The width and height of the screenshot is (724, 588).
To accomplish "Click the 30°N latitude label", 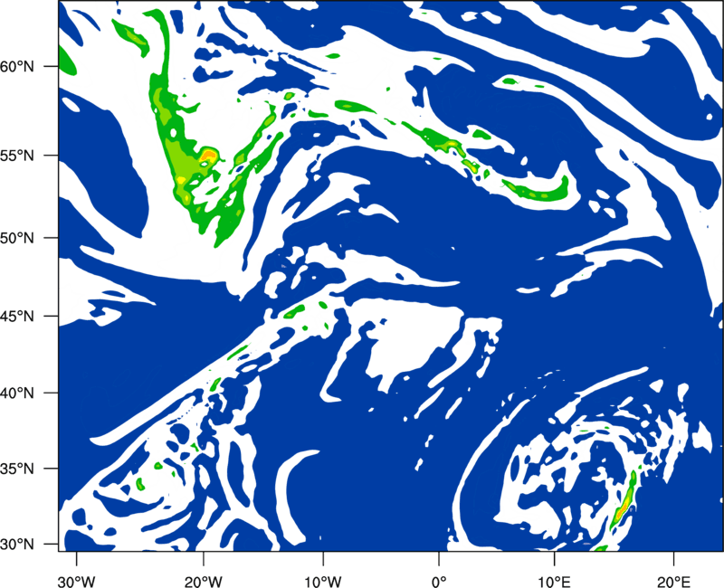I will coord(17,545).
